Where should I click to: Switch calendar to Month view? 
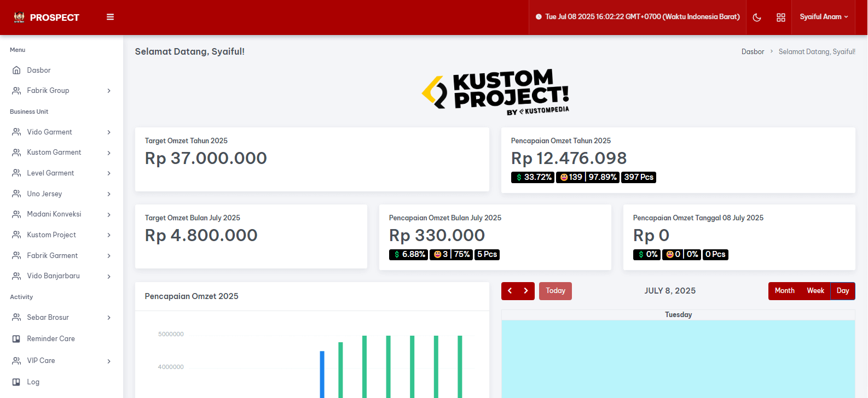click(784, 291)
